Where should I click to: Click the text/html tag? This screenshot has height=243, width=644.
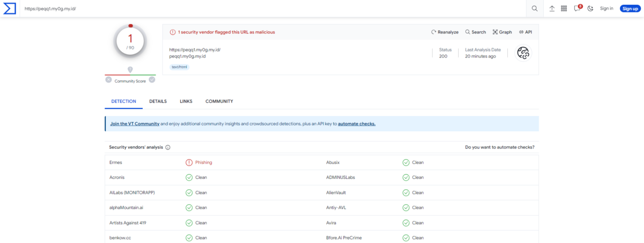click(x=179, y=67)
